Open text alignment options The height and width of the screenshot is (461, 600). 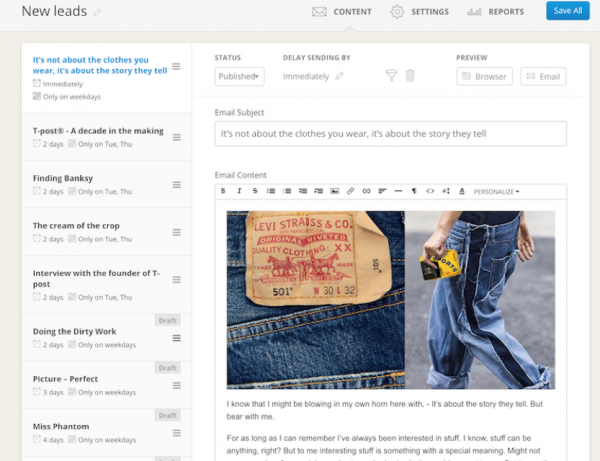click(x=382, y=191)
